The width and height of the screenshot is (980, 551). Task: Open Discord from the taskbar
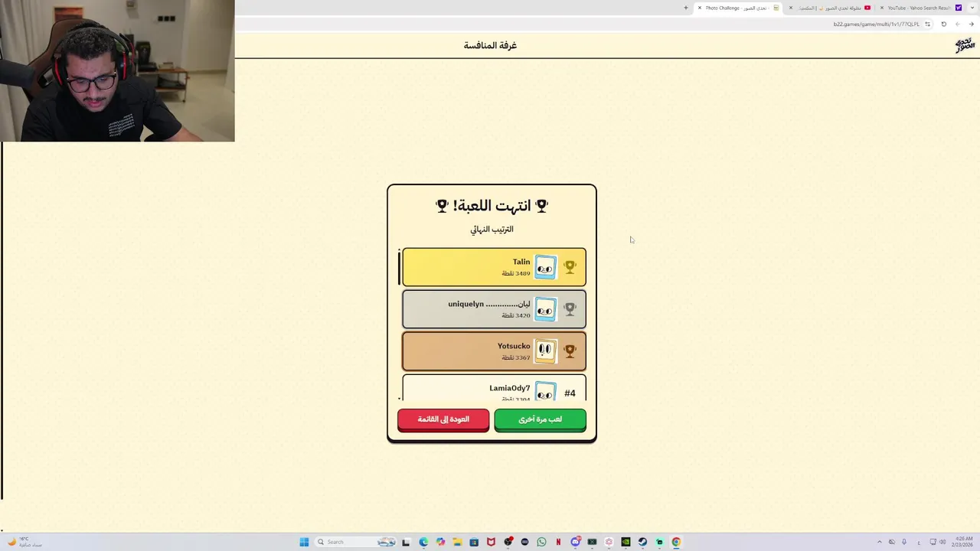(x=575, y=542)
